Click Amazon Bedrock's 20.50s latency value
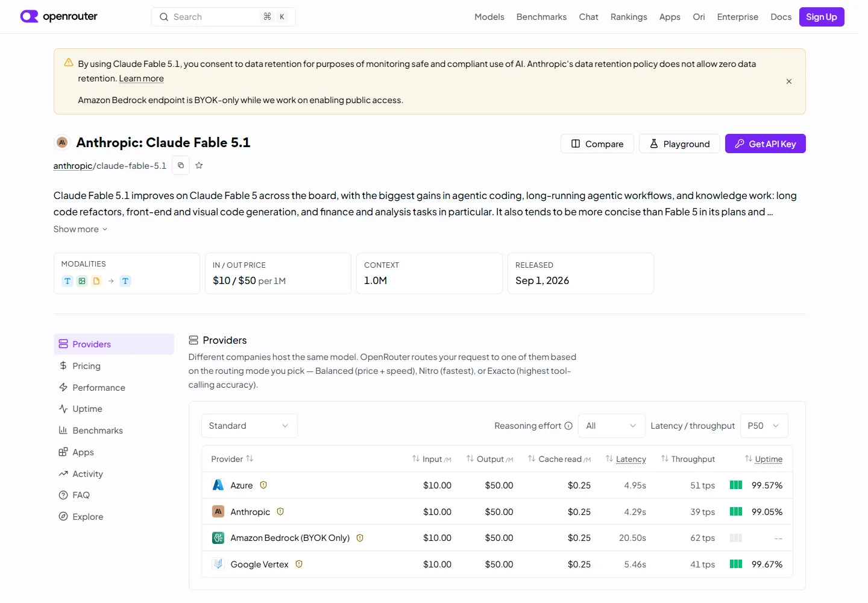The width and height of the screenshot is (868, 603). point(632,538)
